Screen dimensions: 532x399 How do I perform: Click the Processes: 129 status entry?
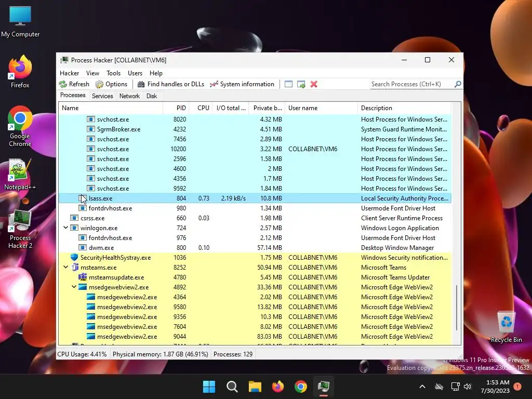pyautogui.click(x=233, y=354)
